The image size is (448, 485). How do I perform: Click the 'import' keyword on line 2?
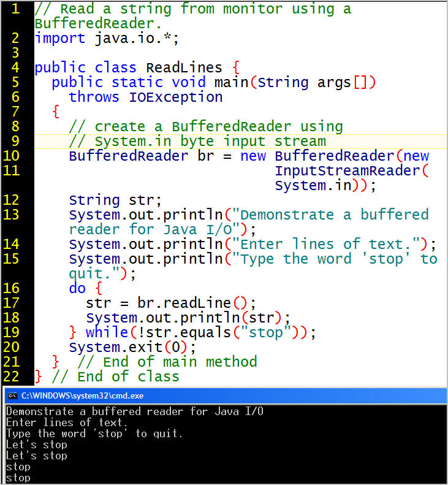click(60, 39)
